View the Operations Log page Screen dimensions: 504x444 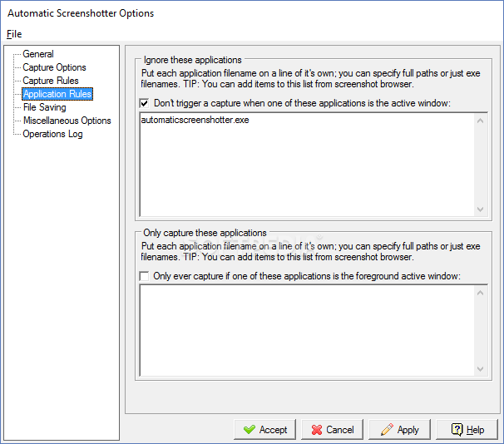tap(52, 134)
